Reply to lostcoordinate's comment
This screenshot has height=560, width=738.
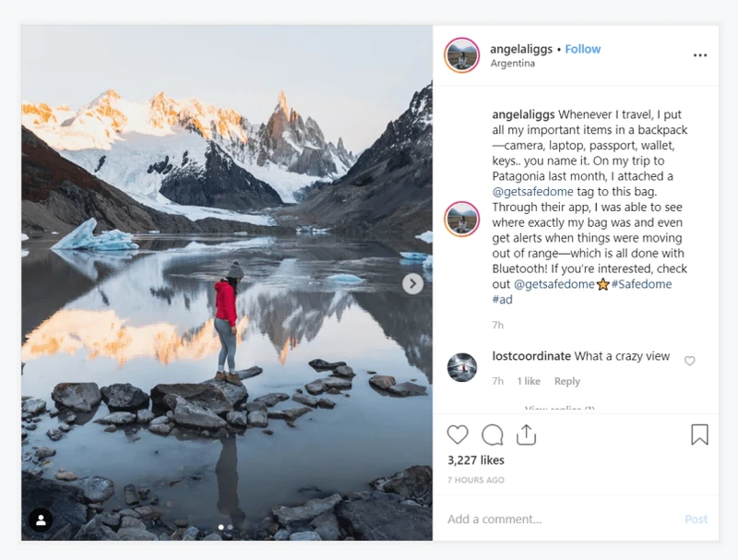pos(567,381)
